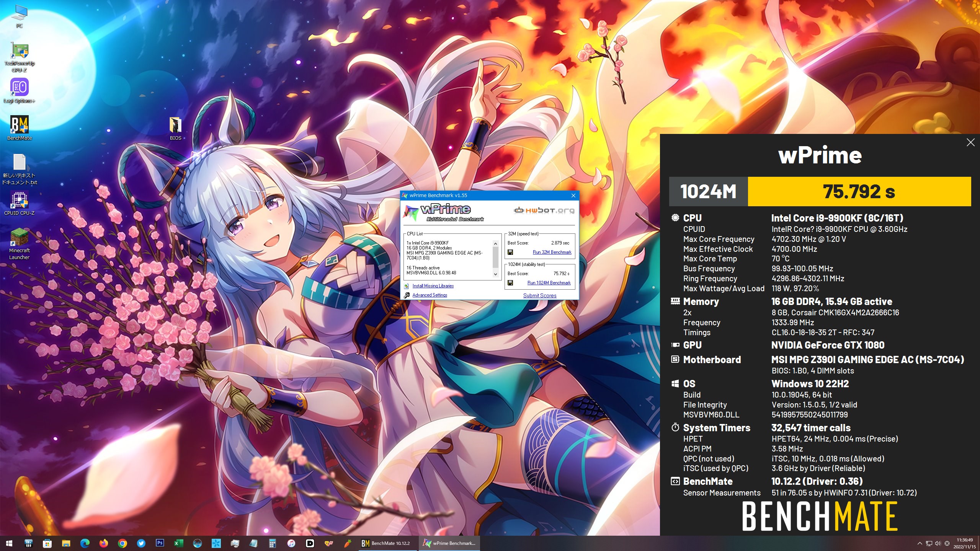Open the blue snowflake app in taskbar
The image size is (980, 551).
(x=216, y=543)
